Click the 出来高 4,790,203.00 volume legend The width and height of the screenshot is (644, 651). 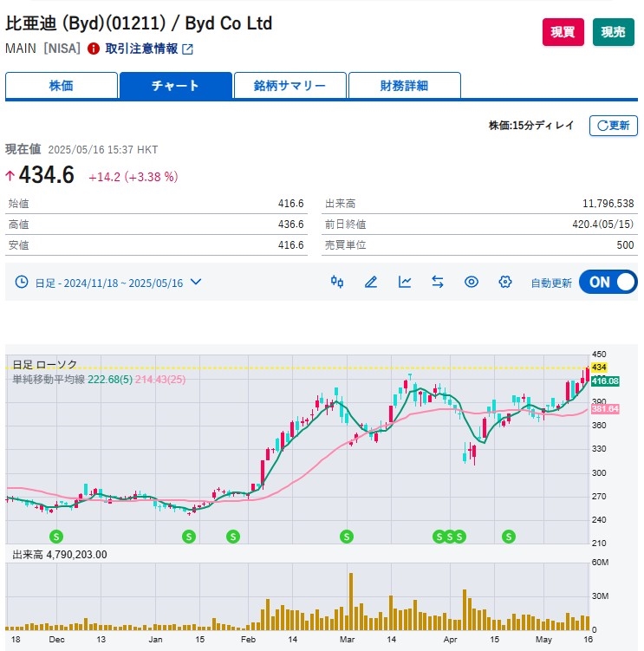point(60,555)
